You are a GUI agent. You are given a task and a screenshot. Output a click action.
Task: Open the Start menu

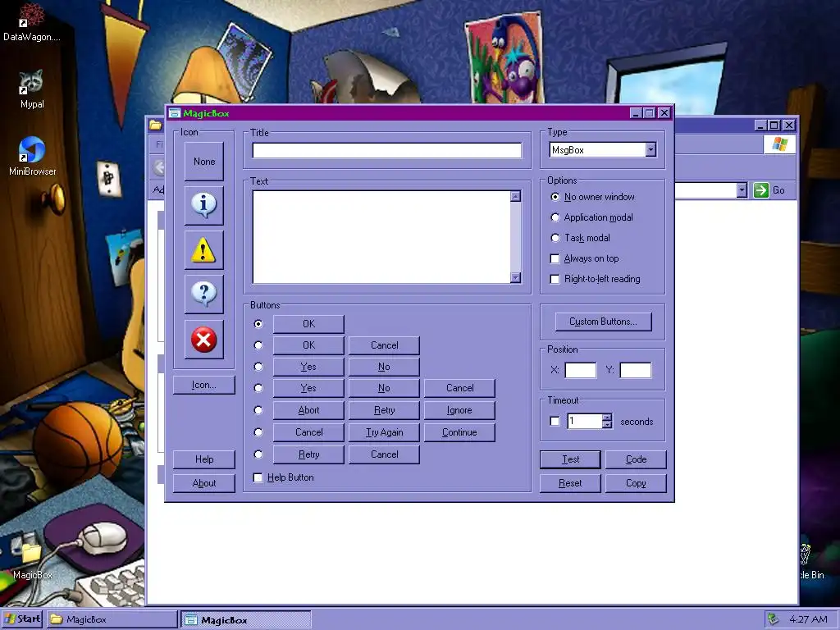[x=22, y=619]
